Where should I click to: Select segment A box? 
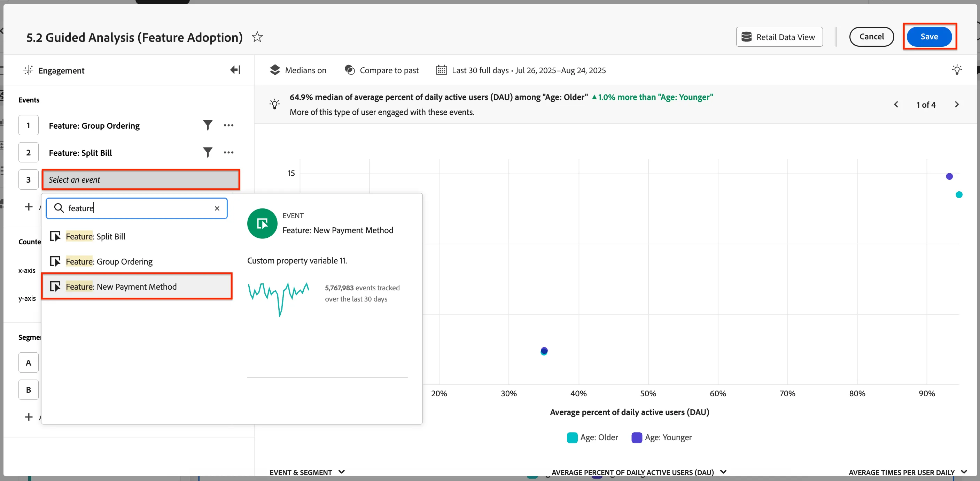(29, 362)
